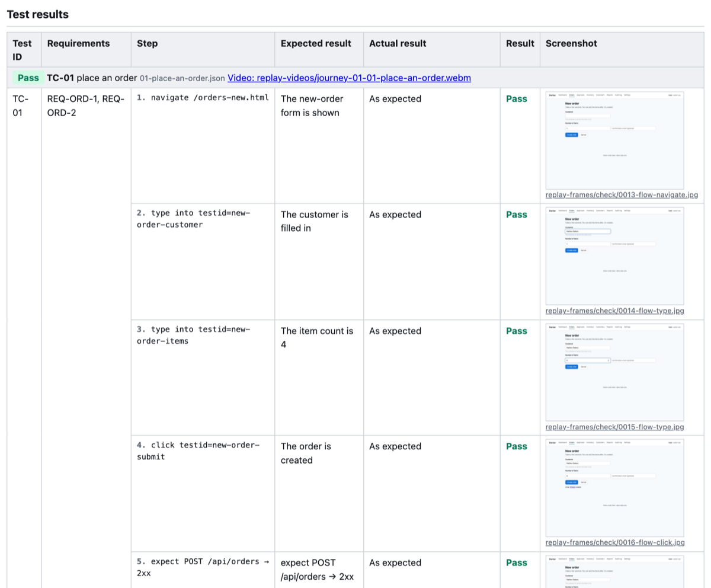This screenshot has width=711, height=588.
Task: Open link replay-frames/check/0014-flow-type.jpg
Action: pyautogui.click(x=615, y=311)
